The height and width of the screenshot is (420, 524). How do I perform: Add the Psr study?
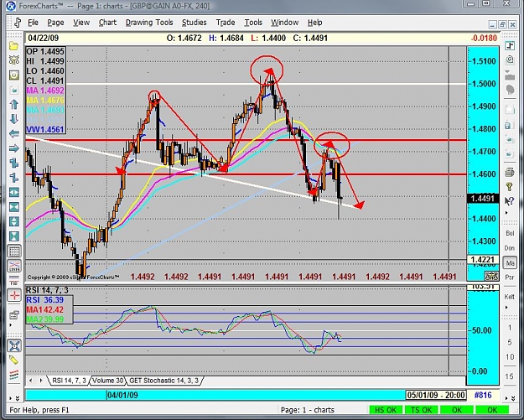pos(510,277)
